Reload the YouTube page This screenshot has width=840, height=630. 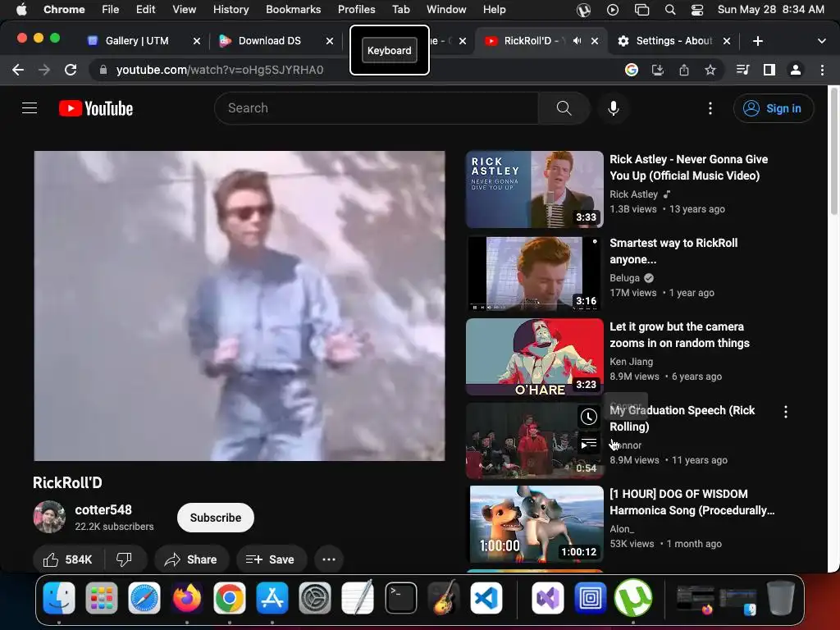[71, 70]
